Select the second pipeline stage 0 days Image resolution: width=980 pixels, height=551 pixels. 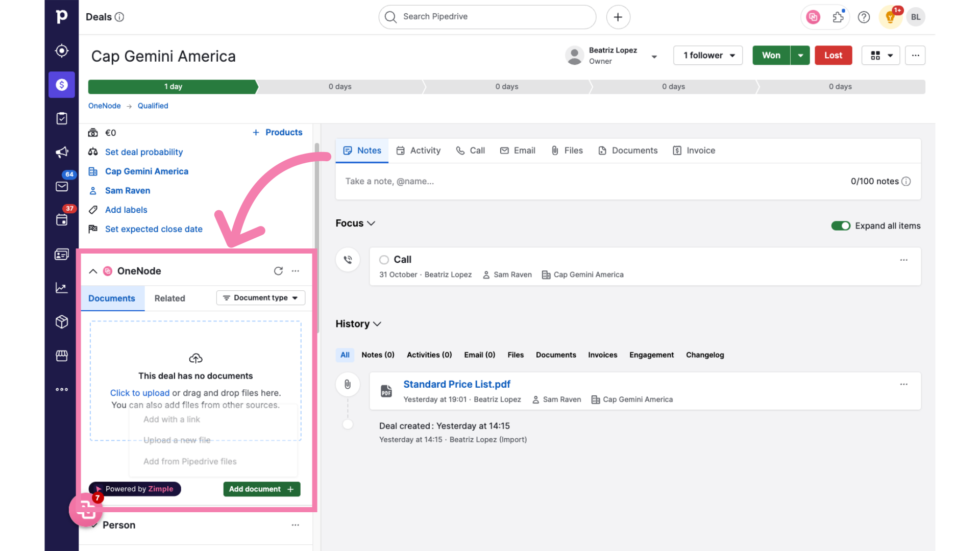point(340,87)
